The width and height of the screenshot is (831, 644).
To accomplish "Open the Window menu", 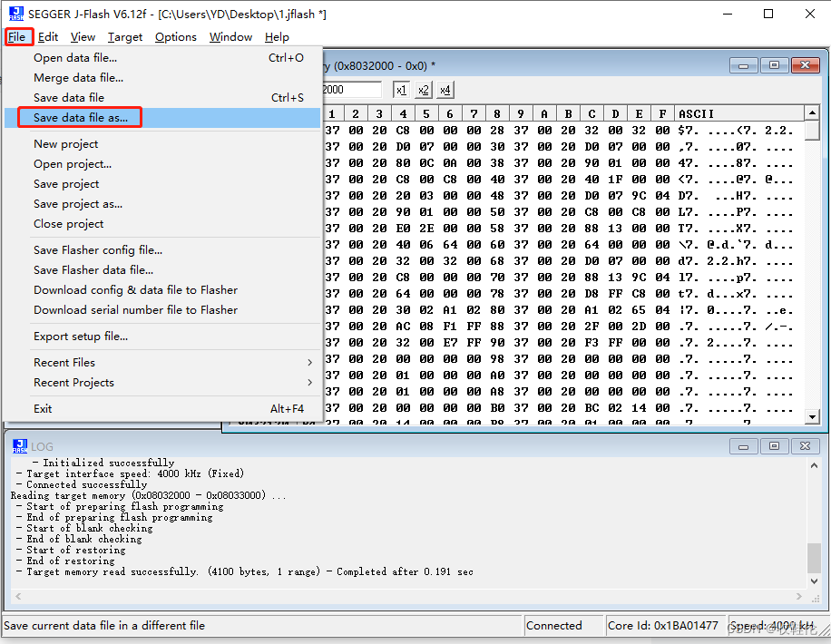I will [x=230, y=37].
